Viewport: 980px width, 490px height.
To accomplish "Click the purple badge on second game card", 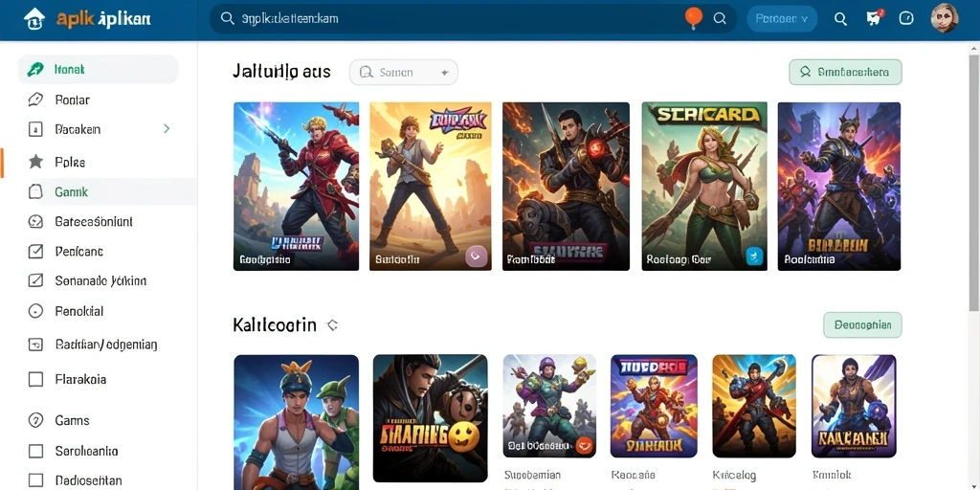I will 477,256.
